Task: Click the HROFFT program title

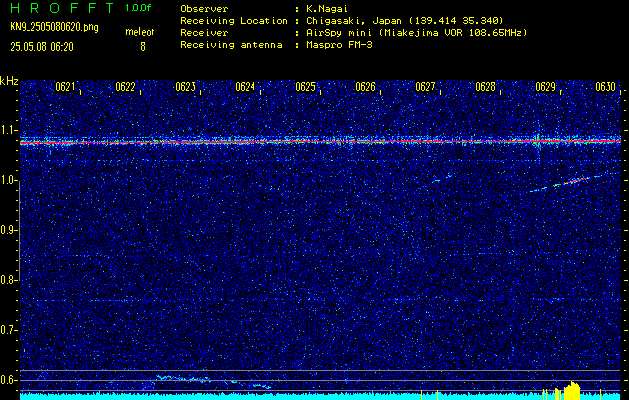Action: coord(63,8)
